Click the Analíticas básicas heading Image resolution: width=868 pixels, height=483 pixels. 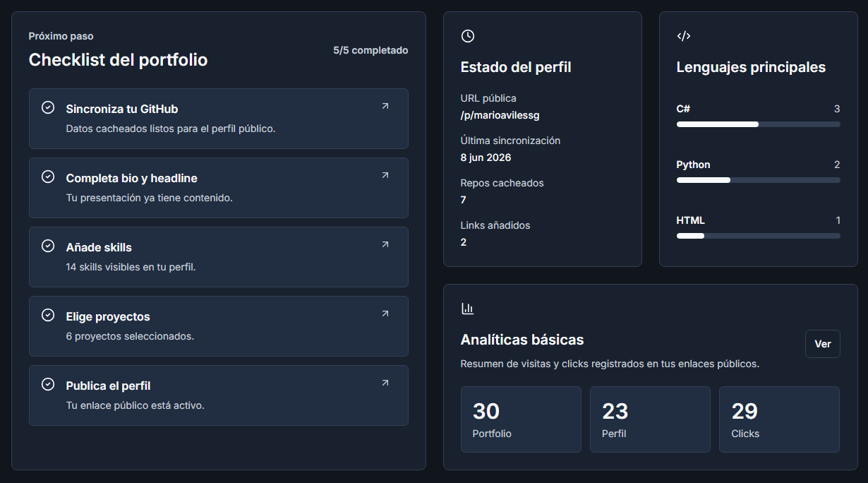(x=522, y=340)
